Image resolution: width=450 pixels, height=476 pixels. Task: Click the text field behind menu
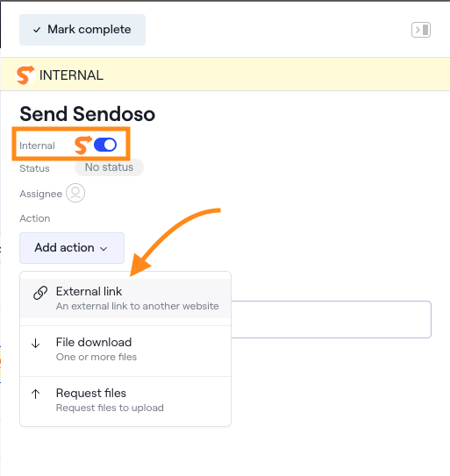tap(332, 319)
